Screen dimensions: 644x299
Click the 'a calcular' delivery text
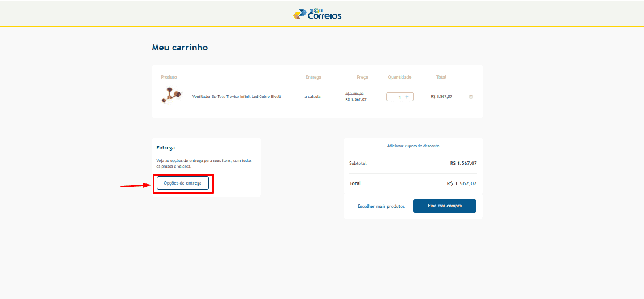pyautogui.click(x=314, y=97)
